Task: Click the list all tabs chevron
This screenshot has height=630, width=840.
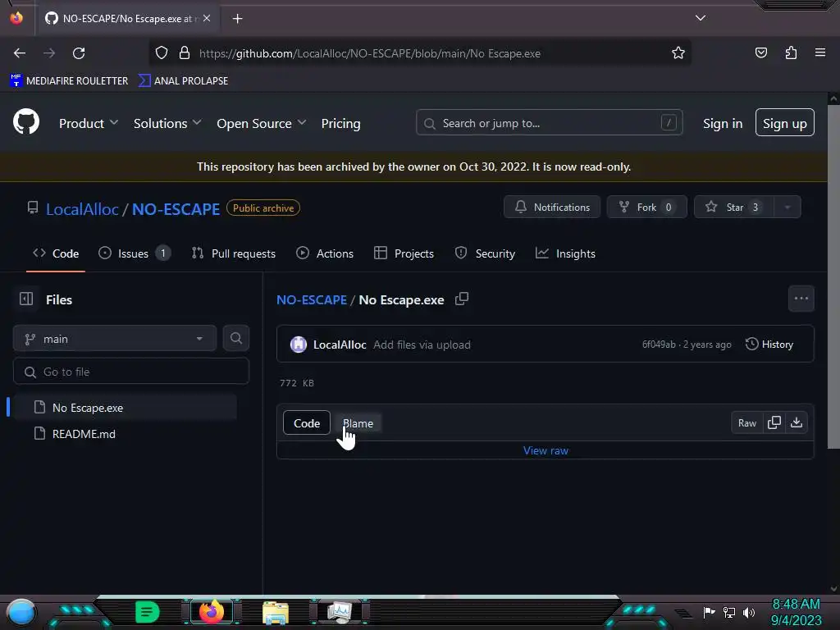Action: point(701,18)
